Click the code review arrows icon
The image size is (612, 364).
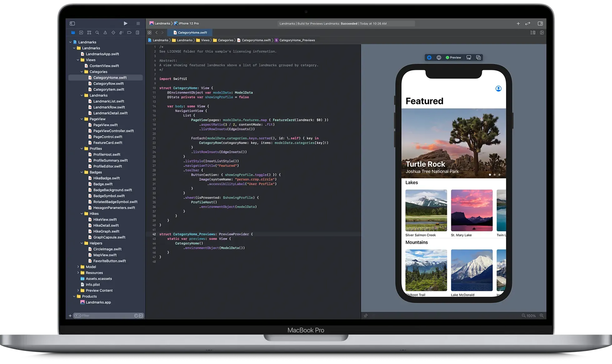coord(528,23)
